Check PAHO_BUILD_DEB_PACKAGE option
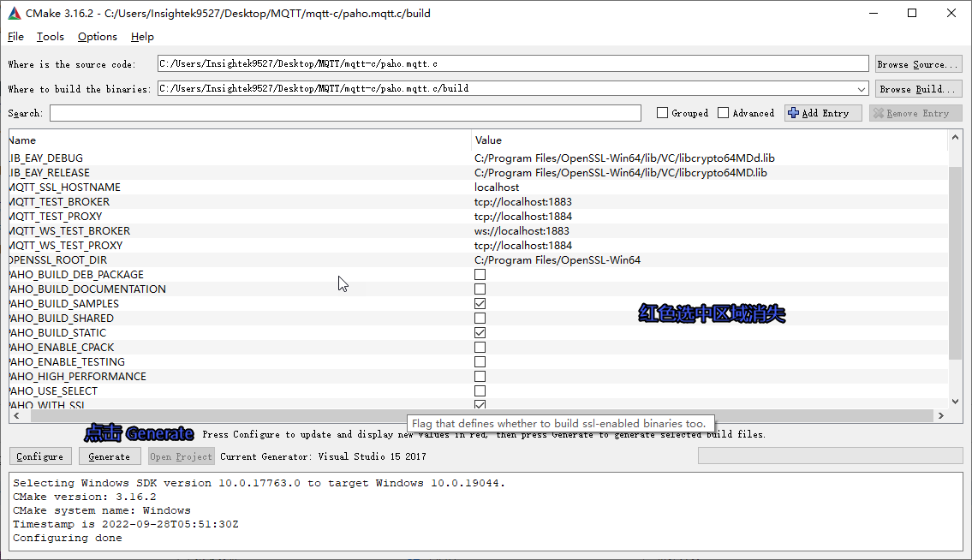The image size is (972, 560). tap(480, 274)
